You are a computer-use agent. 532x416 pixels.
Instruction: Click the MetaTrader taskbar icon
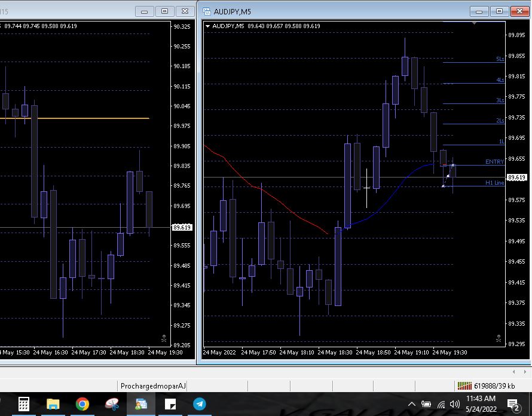coord(141,404)
